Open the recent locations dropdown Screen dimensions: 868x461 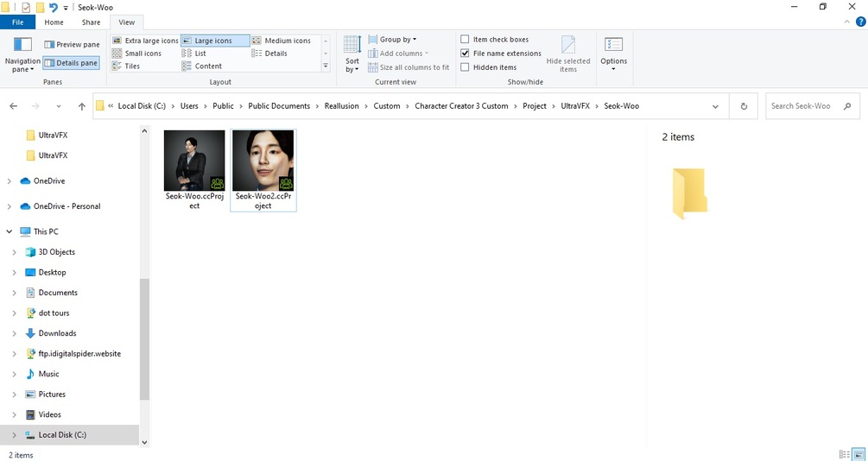59,105
